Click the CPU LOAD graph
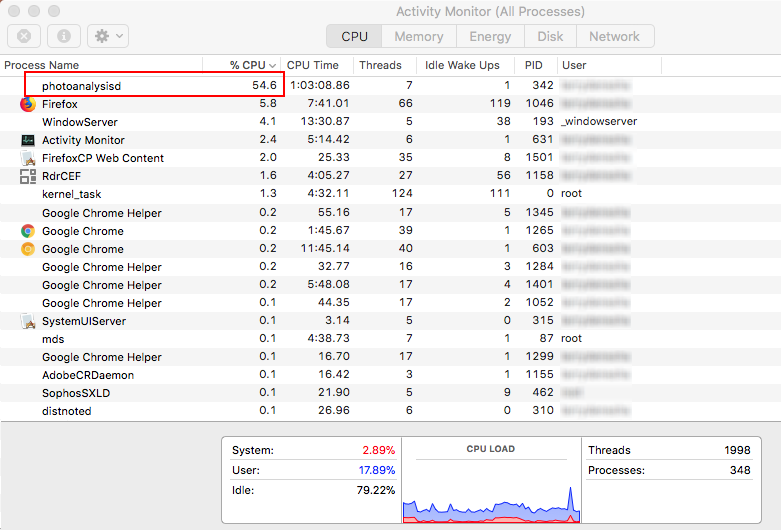 [491, 504]
